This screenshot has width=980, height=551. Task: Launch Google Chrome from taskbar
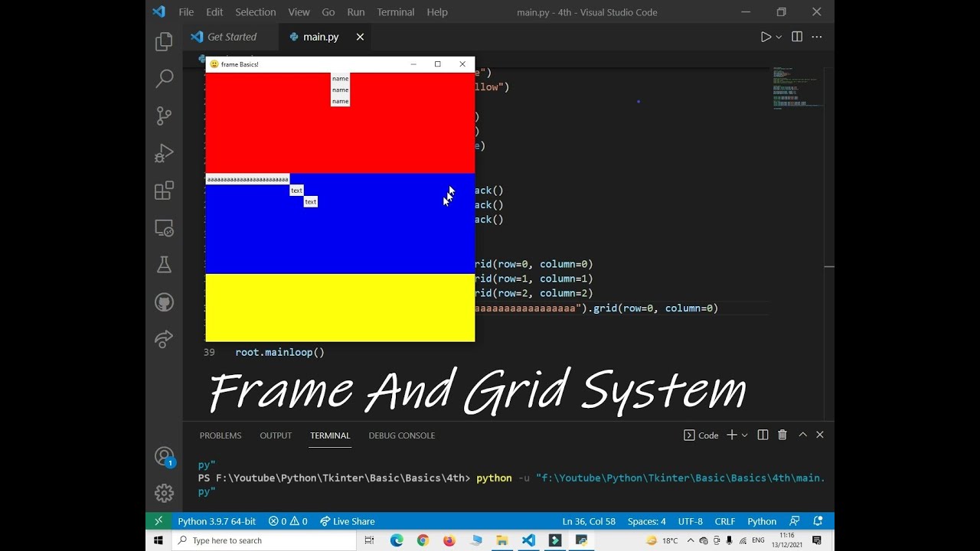423,540
